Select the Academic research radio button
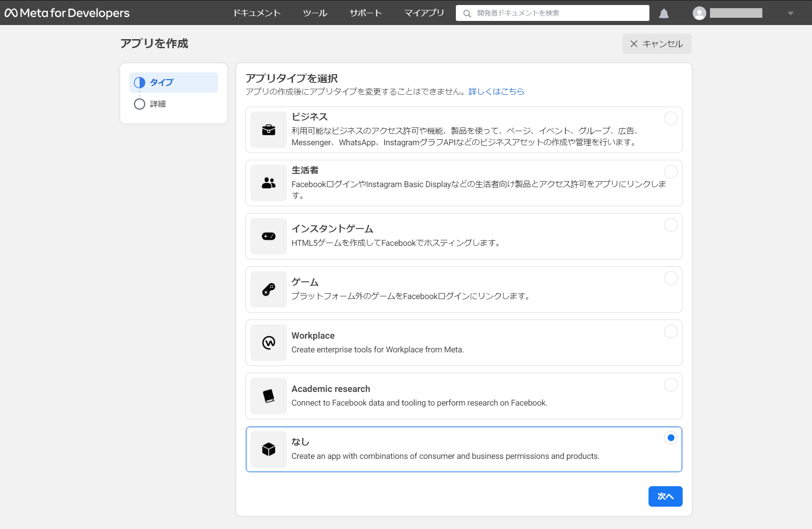812x529 pixels. click(670, 385)
